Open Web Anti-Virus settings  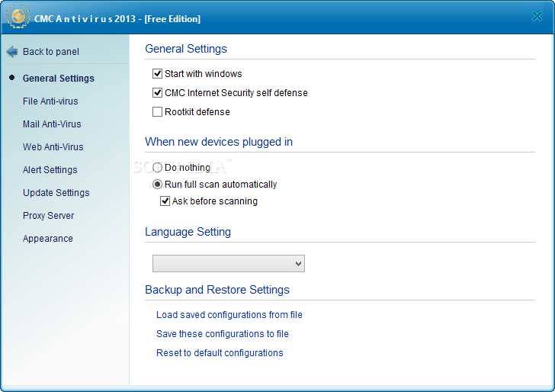point(53,147)
